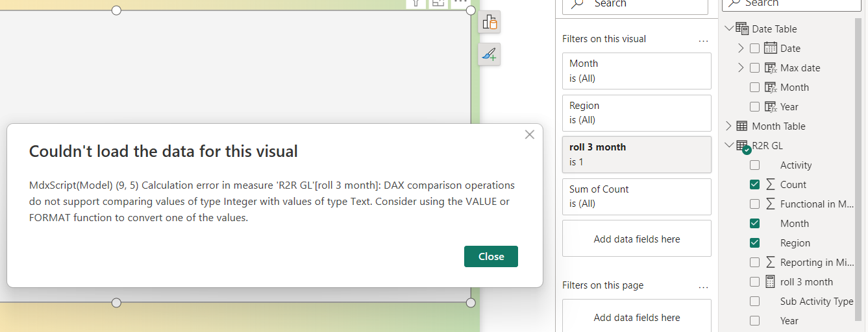Uncheck the Region field checkbox
Screen dimensions: 868x332
coord(754,243)
